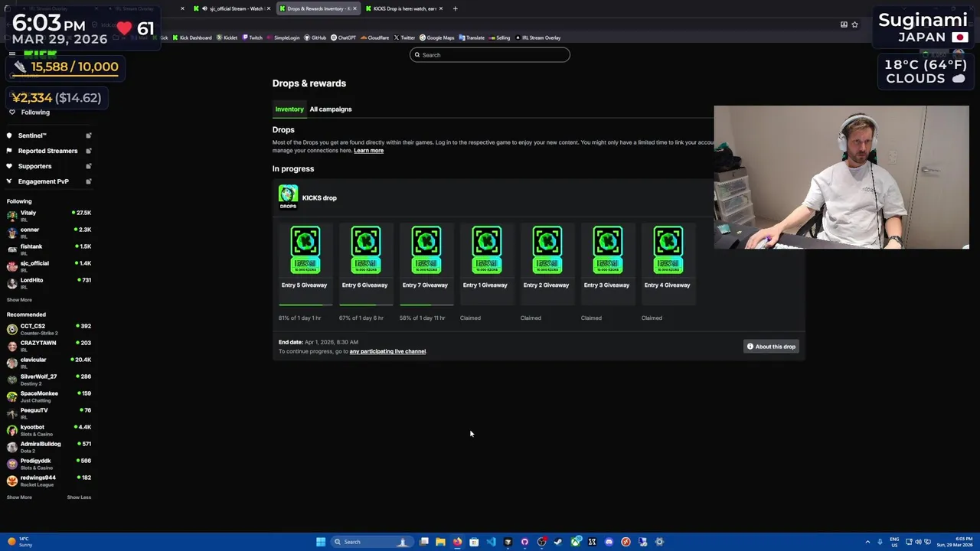
Task: Close the sjc_official Stream browser tab
Action: (269, 8)
